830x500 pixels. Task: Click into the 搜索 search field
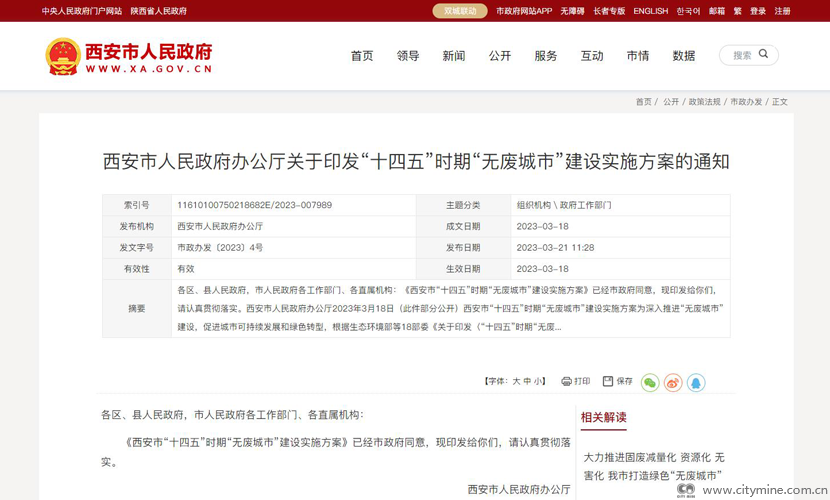(741, 55)
